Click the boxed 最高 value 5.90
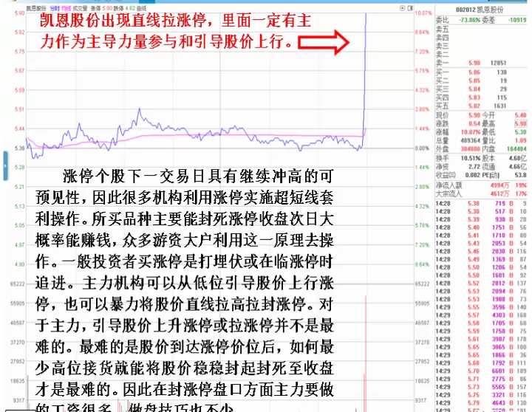Viewport: 532px width, 412px height. click(520, 124)
